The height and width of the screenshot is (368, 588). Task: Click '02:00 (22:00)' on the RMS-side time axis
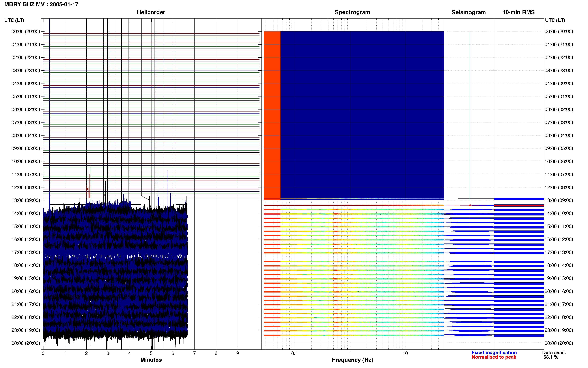[559, 58]
